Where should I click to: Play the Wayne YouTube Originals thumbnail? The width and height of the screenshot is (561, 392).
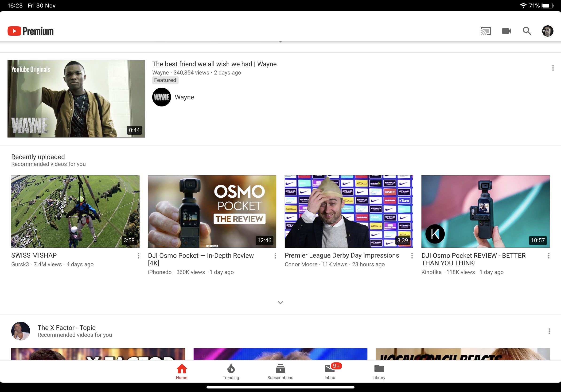[x=76, y=99]
